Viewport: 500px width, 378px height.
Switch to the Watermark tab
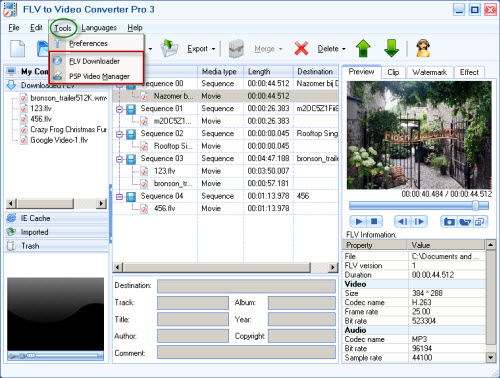tap(429, 72)
